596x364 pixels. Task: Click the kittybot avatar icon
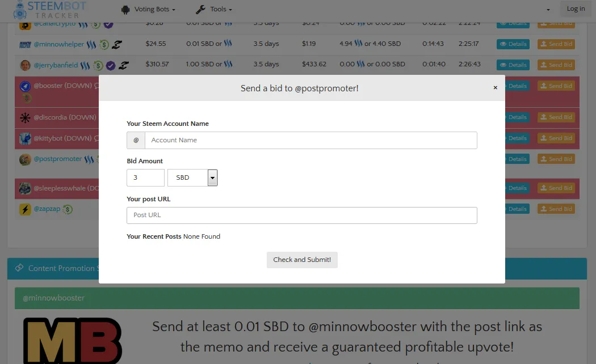[25, 138]
